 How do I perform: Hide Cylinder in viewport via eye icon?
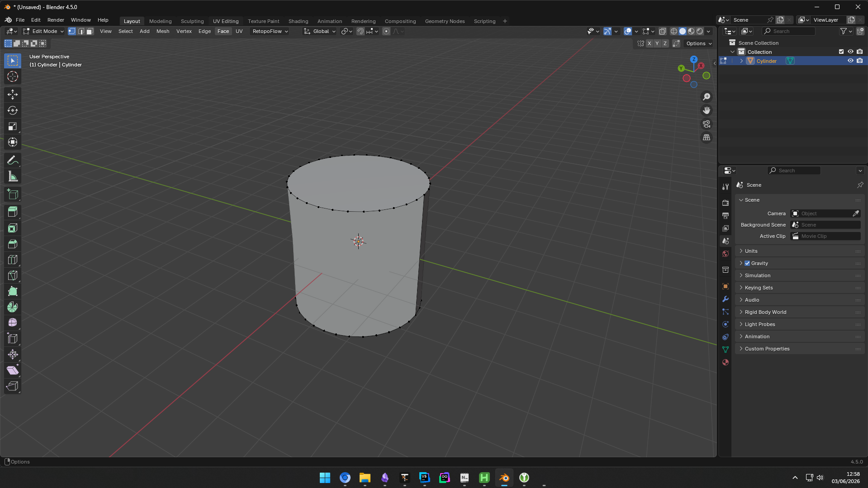pyautogui.click(x=850, y=61)
